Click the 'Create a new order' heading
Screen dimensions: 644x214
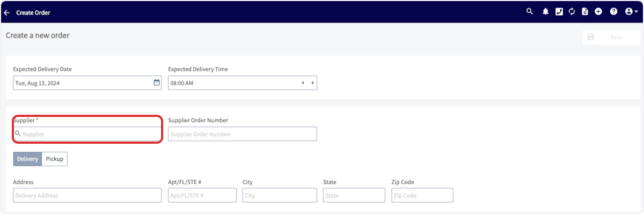(x=38, y=35)
